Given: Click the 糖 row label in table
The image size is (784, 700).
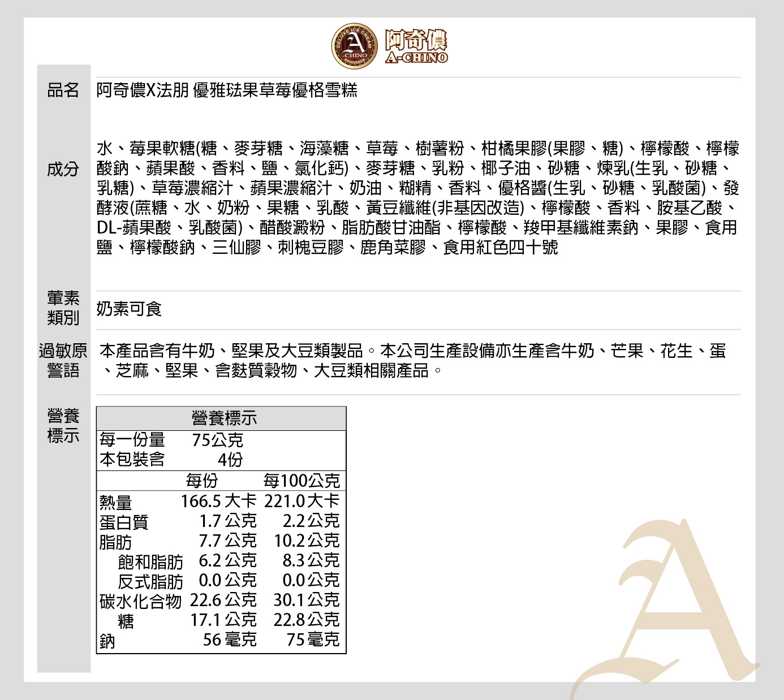Looking at the screenshot, I should click(x=126, y=621).
